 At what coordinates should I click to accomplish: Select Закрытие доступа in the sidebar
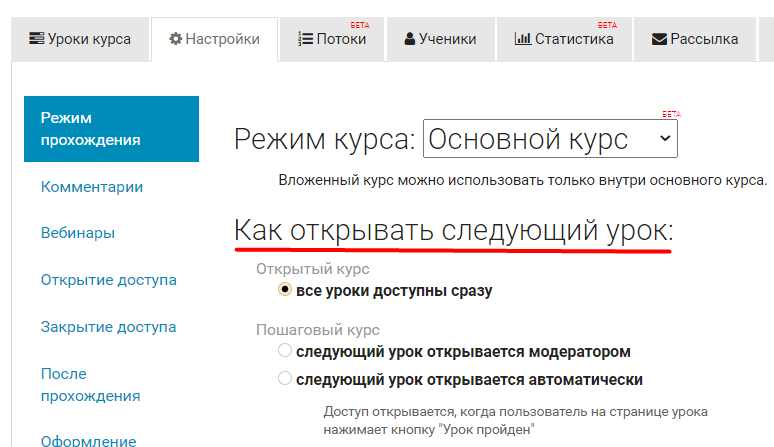(x=109, y=327)
